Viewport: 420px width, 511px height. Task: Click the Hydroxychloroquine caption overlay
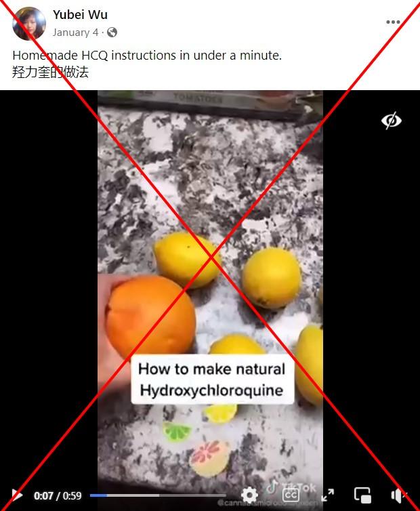tap(212, 380)
